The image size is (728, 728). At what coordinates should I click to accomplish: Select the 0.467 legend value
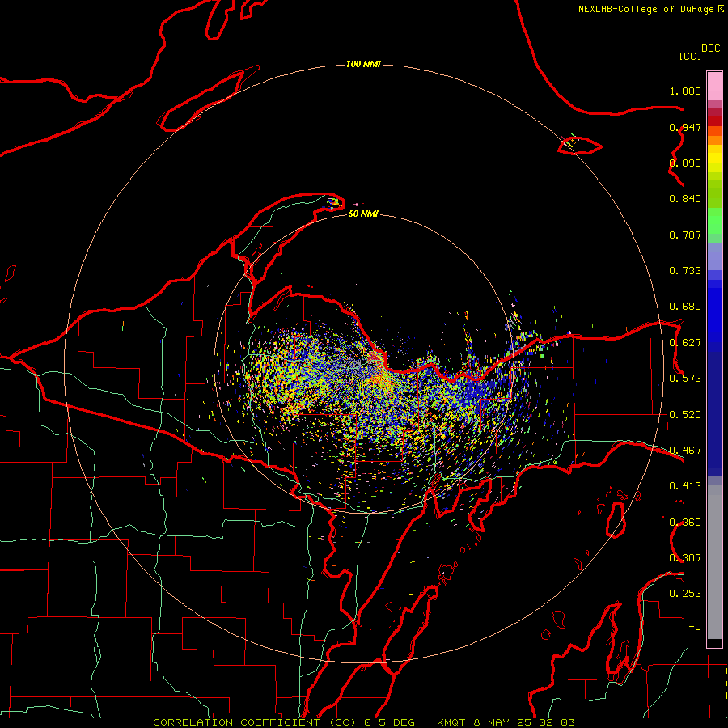[x=685, y=451]
